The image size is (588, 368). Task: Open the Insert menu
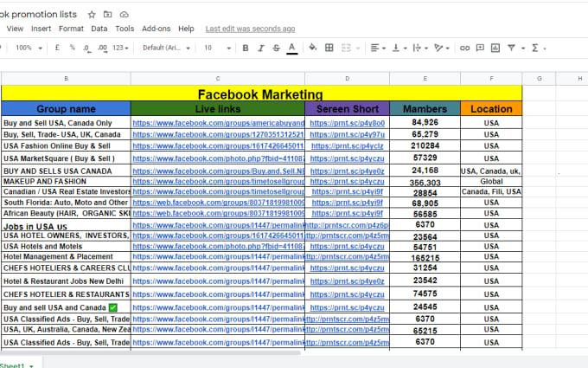(41, 29)
